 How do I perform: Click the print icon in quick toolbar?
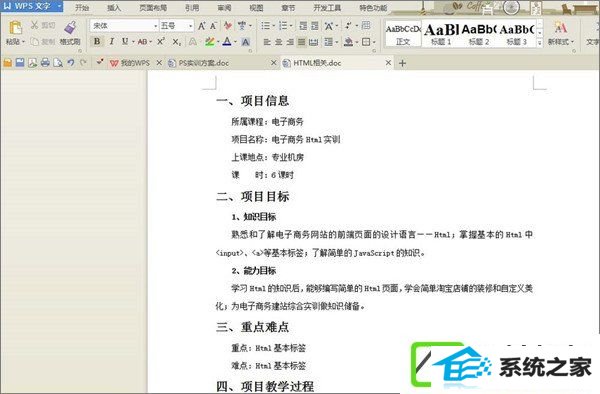pyautogui.click(x=45, y=63)
